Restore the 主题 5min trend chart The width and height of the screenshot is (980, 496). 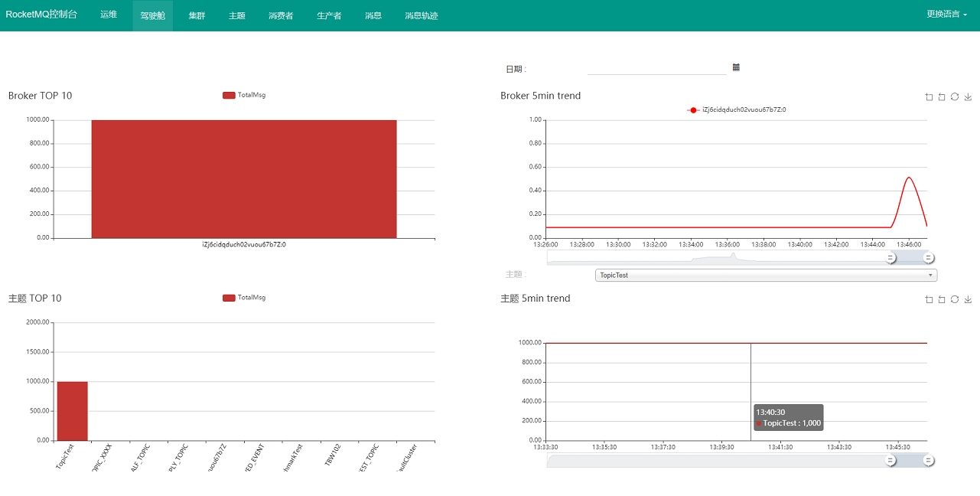coord(955,299)
